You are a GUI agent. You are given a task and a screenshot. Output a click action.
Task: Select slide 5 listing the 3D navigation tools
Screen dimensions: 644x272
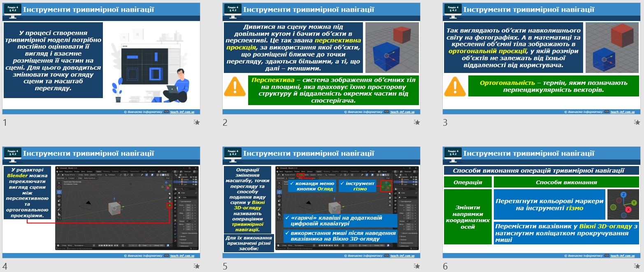(x=321, y=202)
